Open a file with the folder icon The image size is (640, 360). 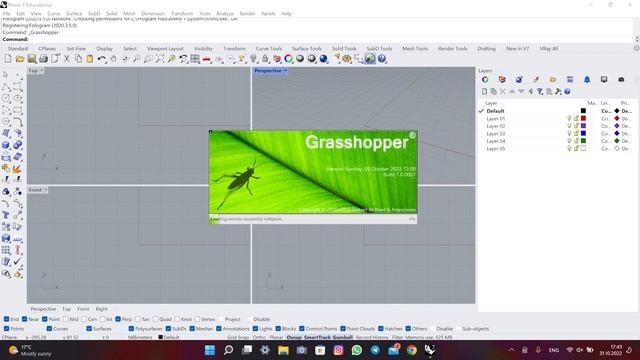point(20,59)
